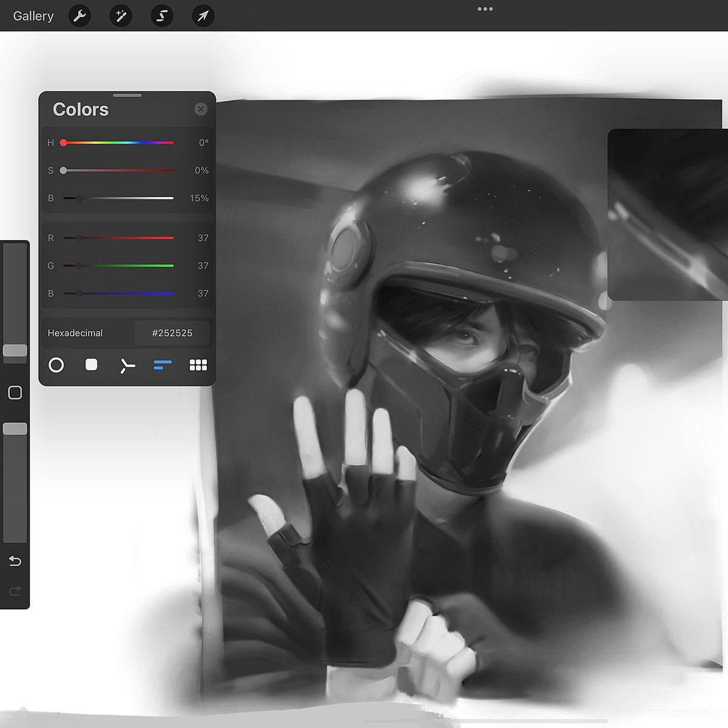Grab the Colors panel drag handle
Screen dimensions: 728x728
tap(127, 95)
